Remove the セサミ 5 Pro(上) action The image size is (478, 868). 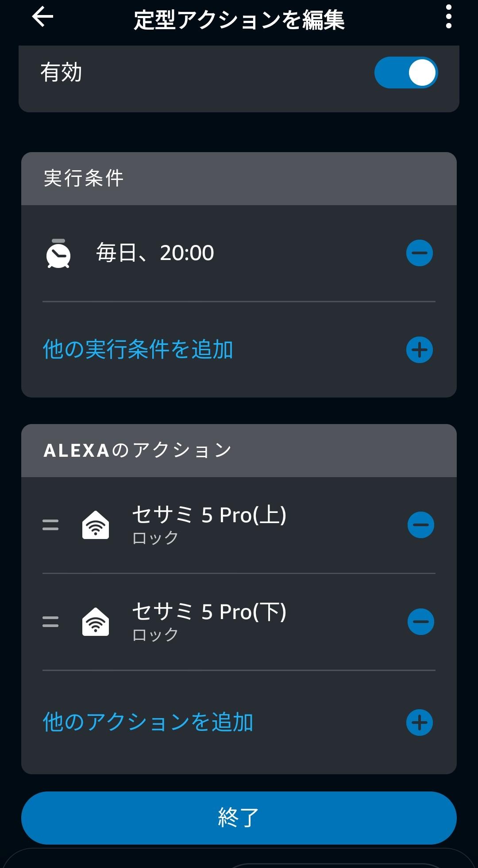(420, 525)
